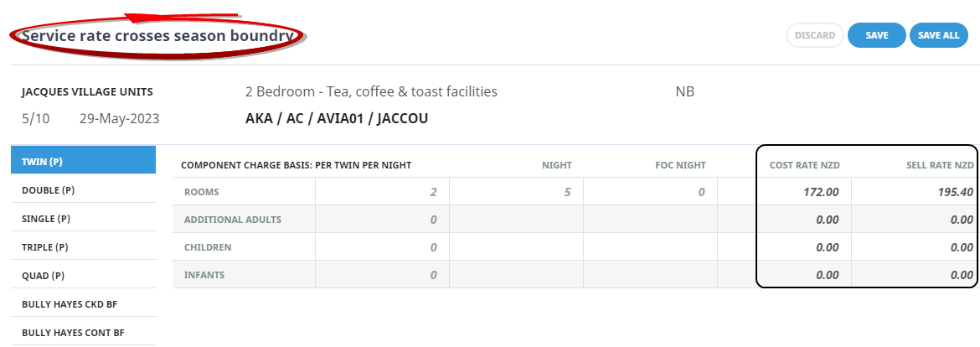Click the DISCARD button
The width and height of the screenshot is (980, 347).
(x=815, y=35)
